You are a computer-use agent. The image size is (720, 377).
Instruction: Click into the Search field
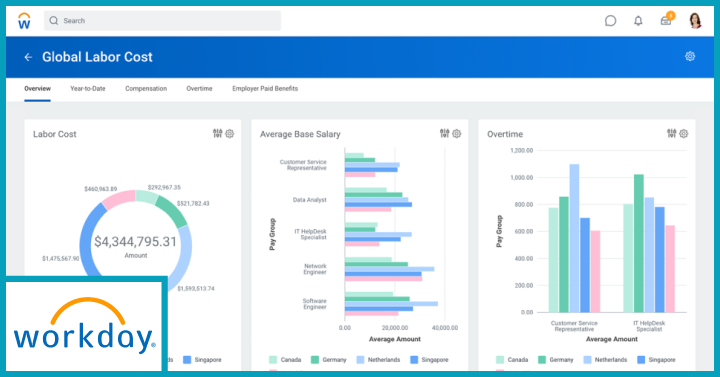pyautogui.click(x=163, y=21)
